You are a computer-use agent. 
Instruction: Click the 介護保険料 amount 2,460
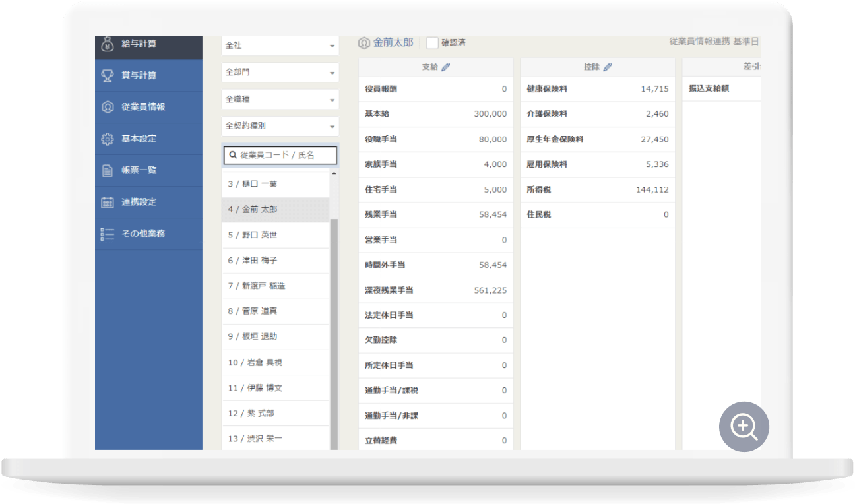click(657, 114)
